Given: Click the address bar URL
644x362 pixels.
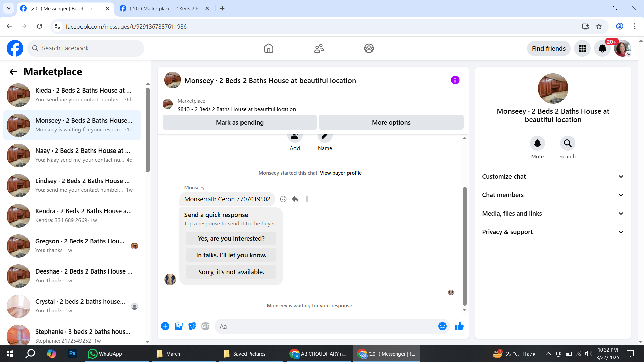Looking at the screenshot, I should point(126,26).
